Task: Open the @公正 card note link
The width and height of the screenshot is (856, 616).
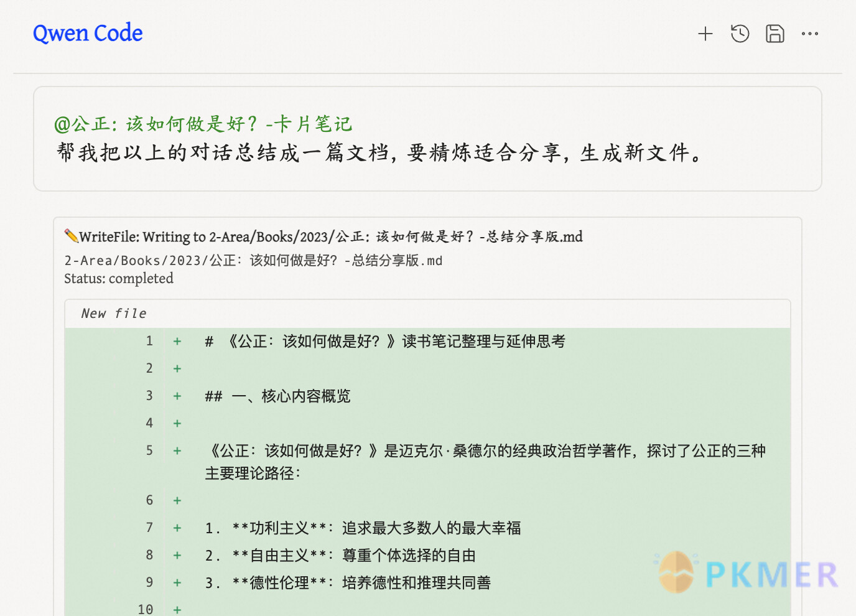Action: (x=203, y=124)
